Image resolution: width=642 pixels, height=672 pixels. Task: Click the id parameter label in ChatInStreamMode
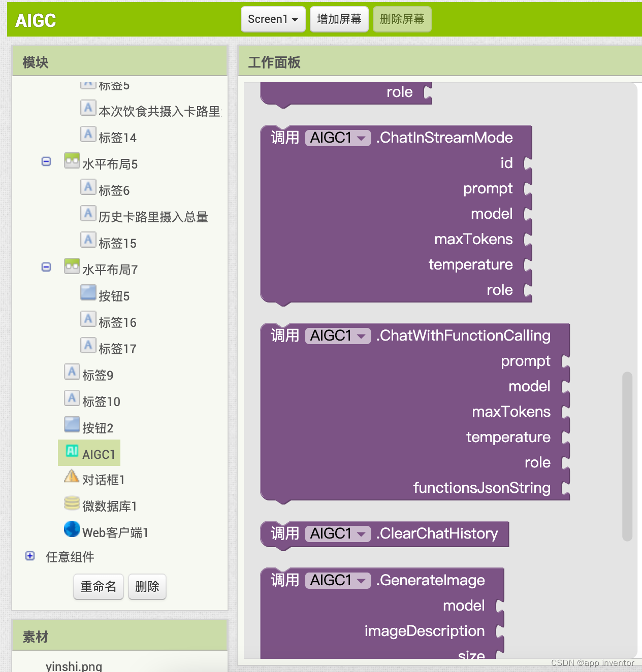506,163
